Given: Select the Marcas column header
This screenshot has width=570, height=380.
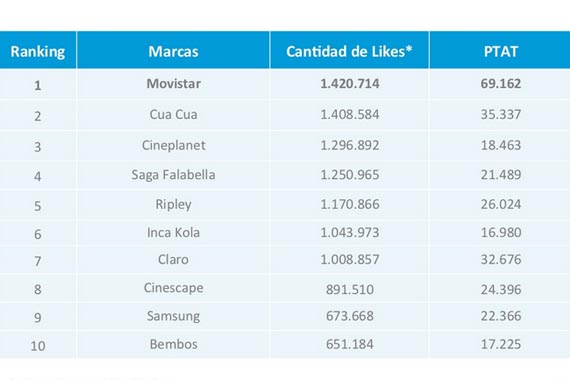Looking at the screenshot, I should point(173,51).
